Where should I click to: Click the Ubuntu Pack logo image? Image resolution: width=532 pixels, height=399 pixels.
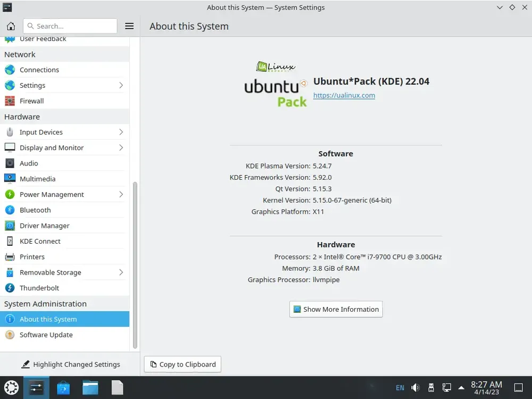coord(276,84)
